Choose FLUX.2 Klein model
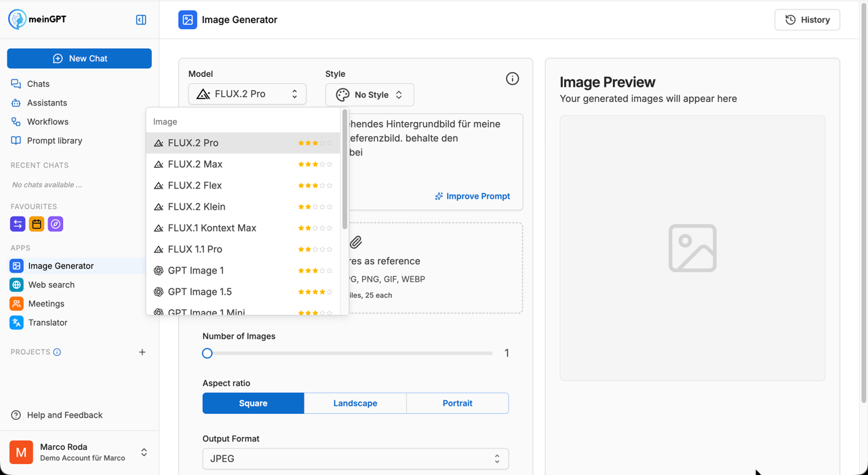This screenshot has width=868, height=475. (244, 207)
